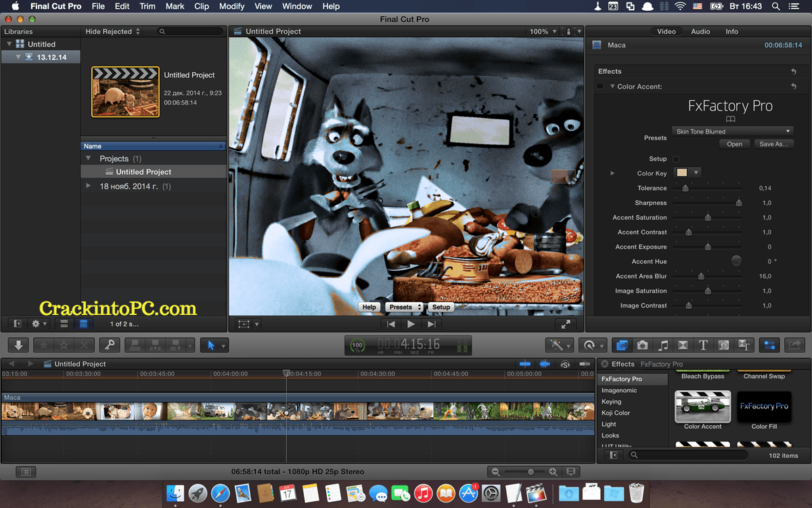This screenshot has height=508, width=812.
Task: Open browser gear action menu
Action: click(x=38, y=324)
